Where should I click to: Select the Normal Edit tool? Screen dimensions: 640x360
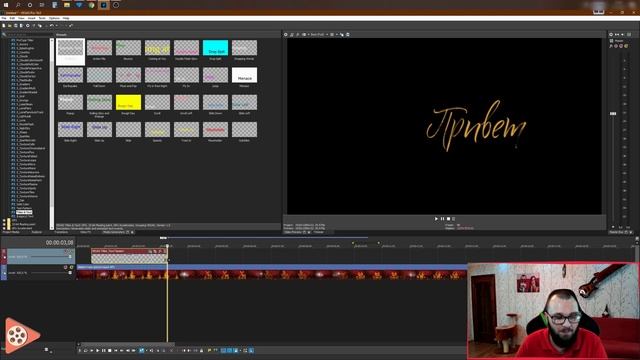tap(142, 350)
